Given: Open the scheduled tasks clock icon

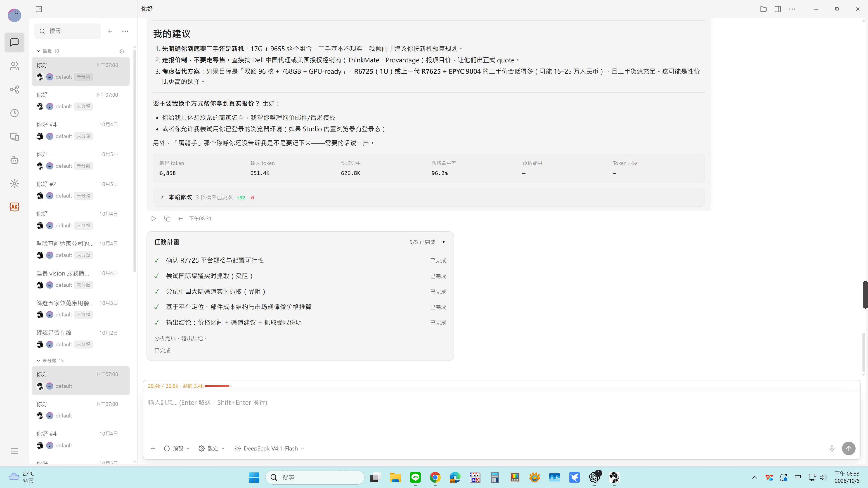Looking at the screenshot, I should pyautogui.click(x=14, y=113).
